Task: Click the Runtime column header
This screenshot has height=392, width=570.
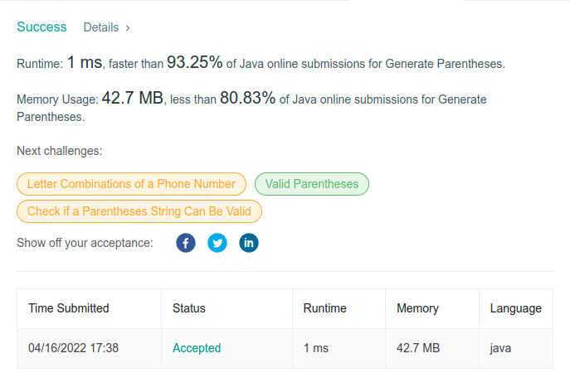Action: [x=325, y=308]
